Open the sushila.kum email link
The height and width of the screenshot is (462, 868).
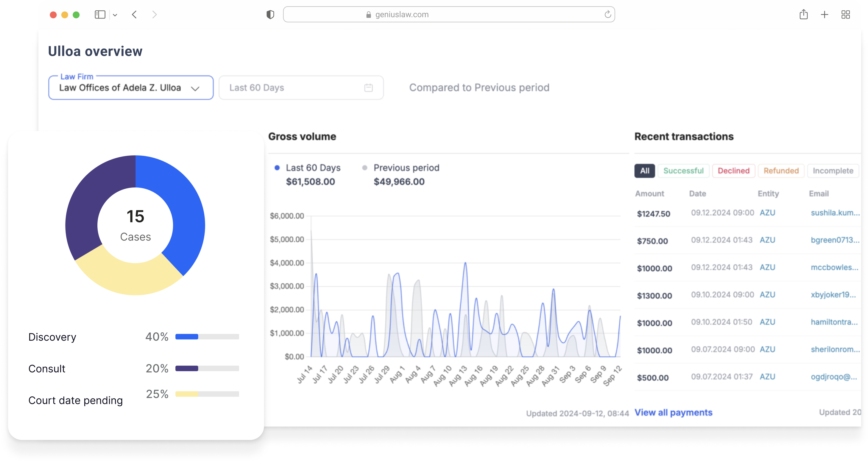click(x=835, y=213)
